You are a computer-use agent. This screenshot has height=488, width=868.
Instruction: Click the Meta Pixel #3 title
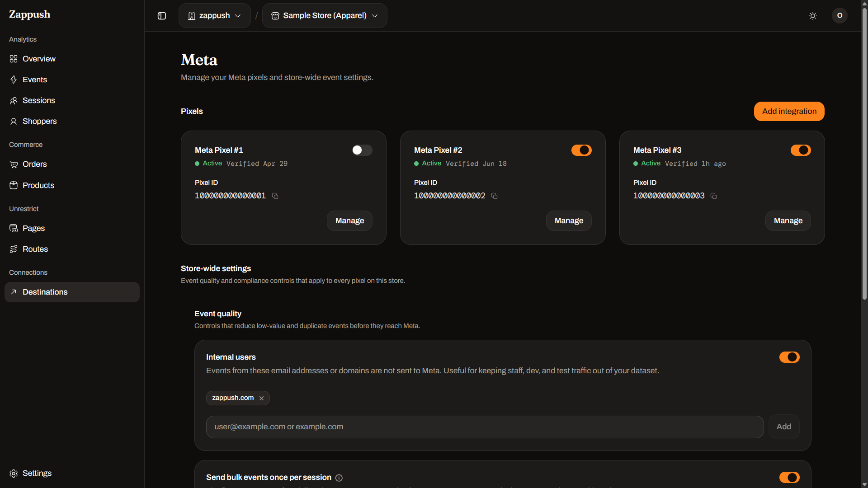(x=657, y=150)
